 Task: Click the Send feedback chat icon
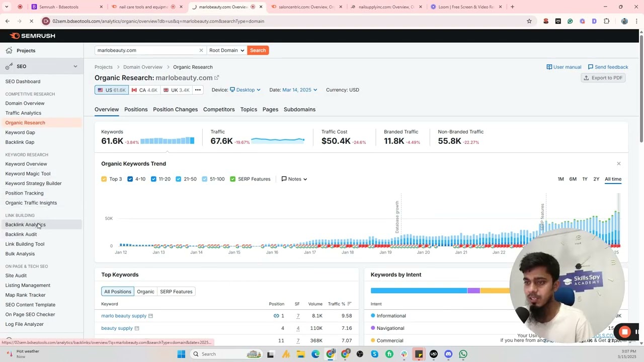591,67
